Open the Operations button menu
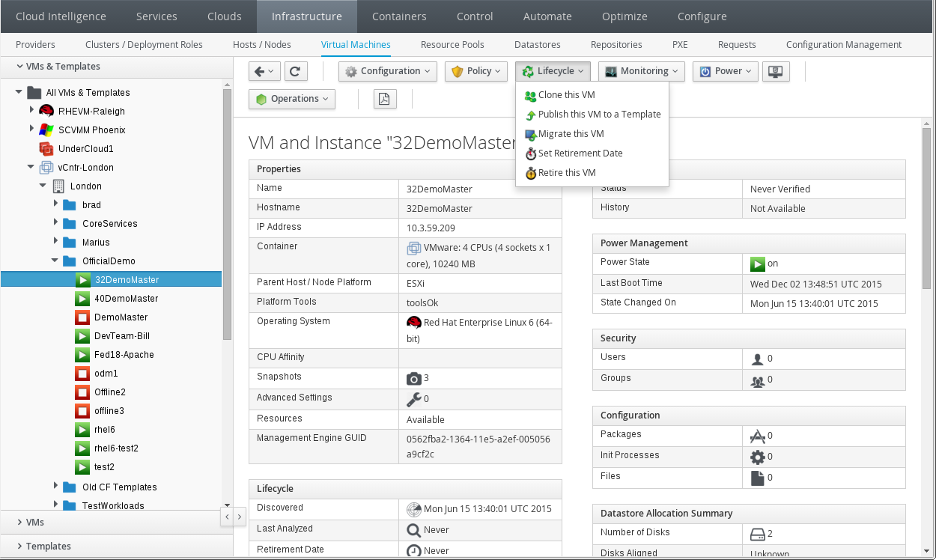This screenshot has height=560, width=936. pos(292,99)
